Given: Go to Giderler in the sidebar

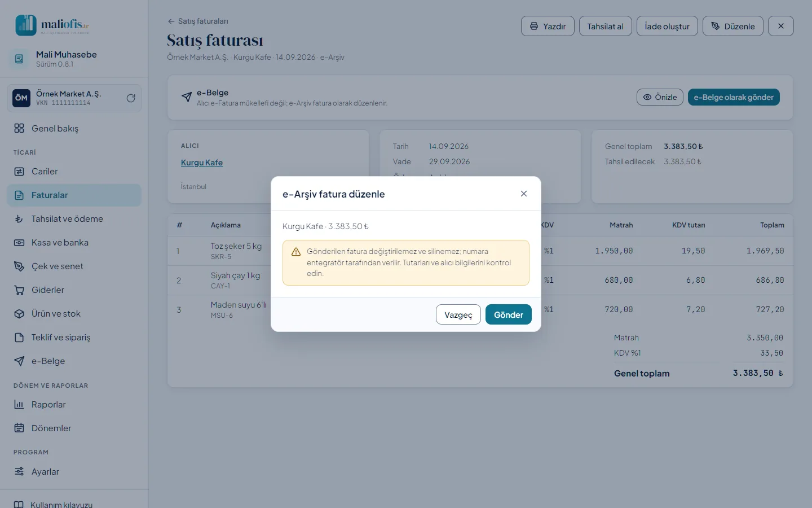Looking at the screenshot, I should (74, 290).
